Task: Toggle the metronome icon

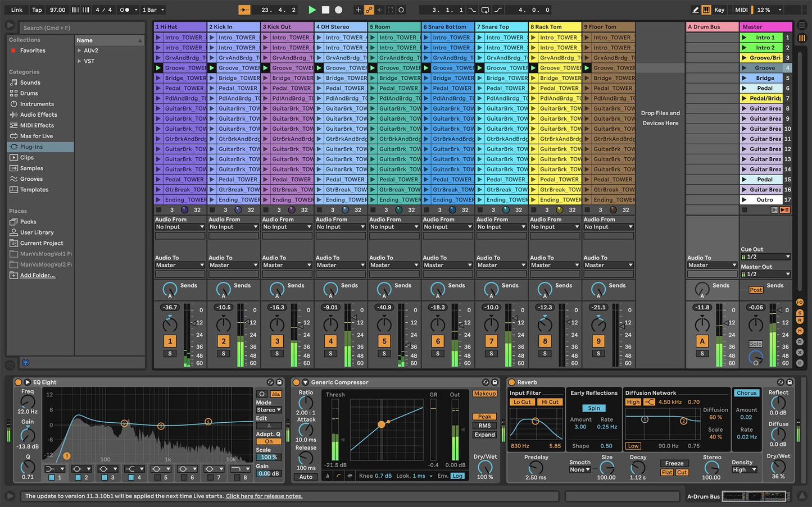Action: (x=125, y=10)
